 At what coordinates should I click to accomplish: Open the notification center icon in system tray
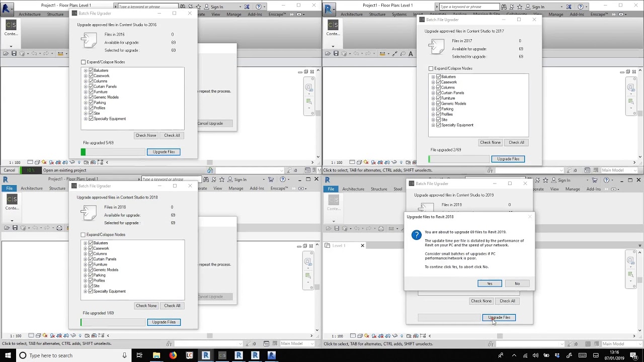[635, 355]
